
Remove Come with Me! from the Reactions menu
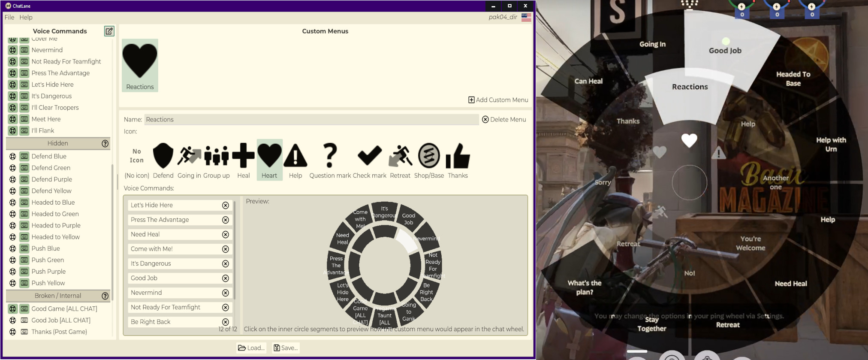(226, 249)
